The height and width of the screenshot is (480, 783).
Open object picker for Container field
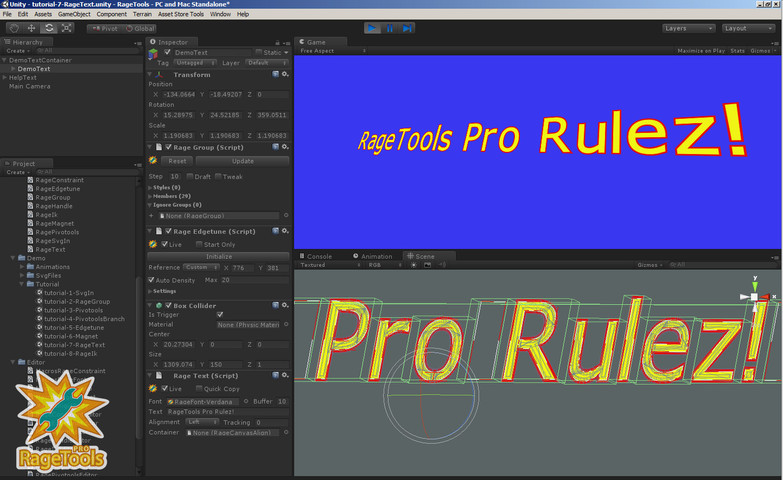click(286, 432)
